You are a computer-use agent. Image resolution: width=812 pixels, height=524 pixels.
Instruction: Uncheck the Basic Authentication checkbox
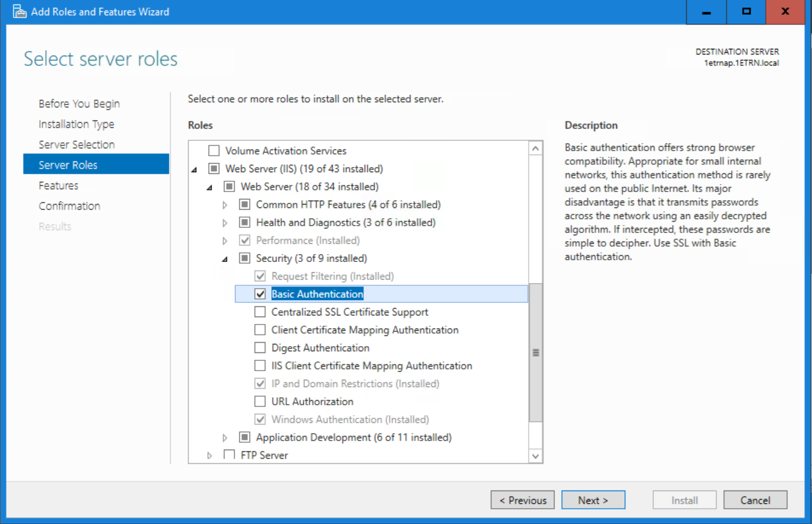click(x=260, y=294)
